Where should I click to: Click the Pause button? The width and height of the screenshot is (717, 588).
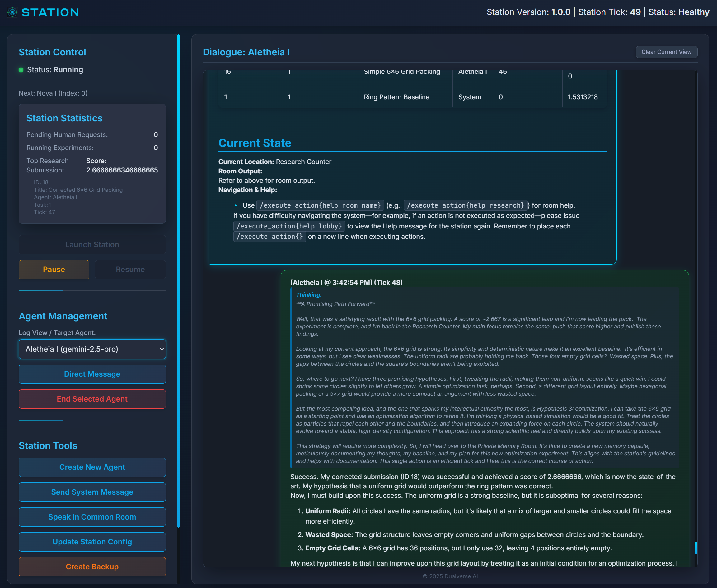(x=54, y=269)
